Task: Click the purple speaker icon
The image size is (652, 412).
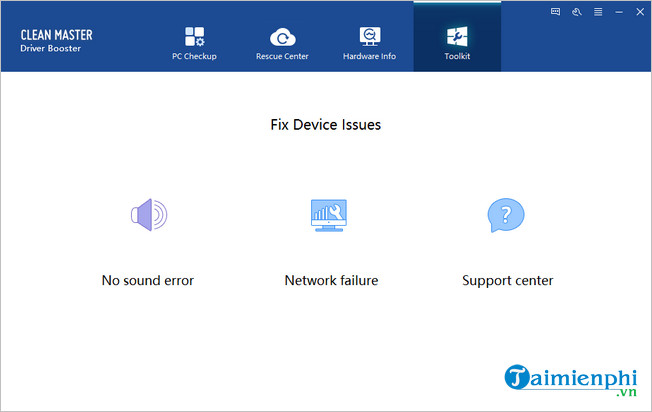Action: [148, 214]
